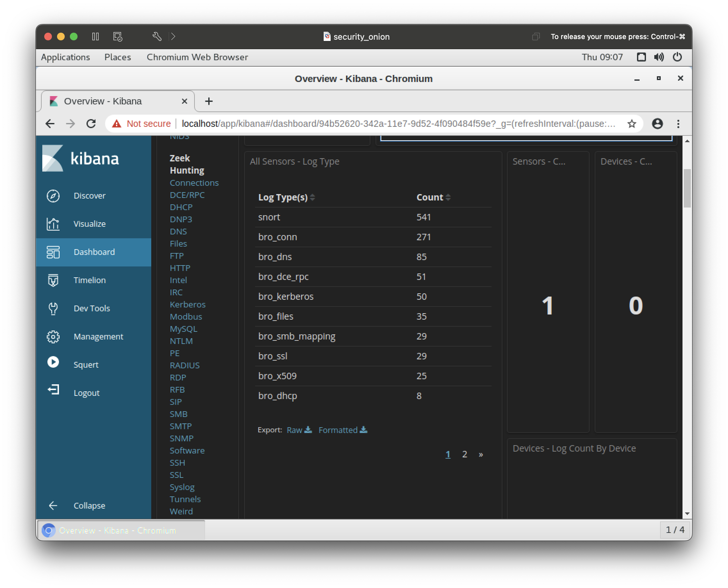Export table as Formatted

[x=343, y=430]
